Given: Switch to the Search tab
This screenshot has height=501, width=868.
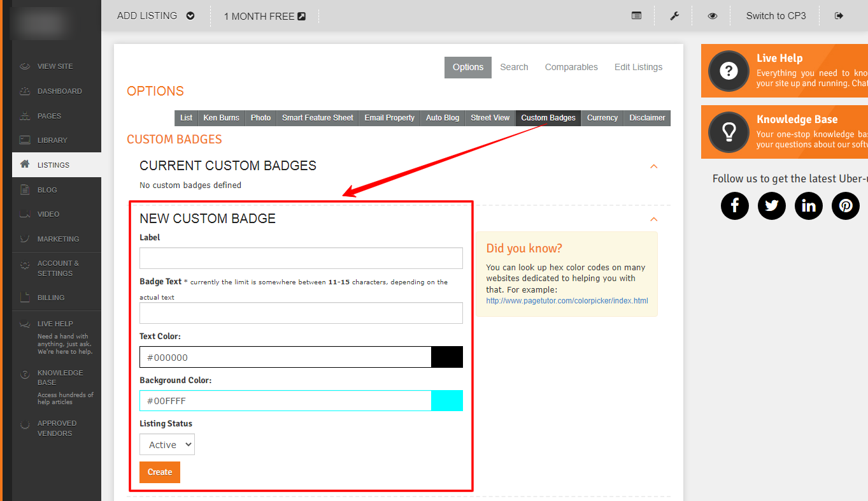Looking at the screenshot, I should 514,67.
